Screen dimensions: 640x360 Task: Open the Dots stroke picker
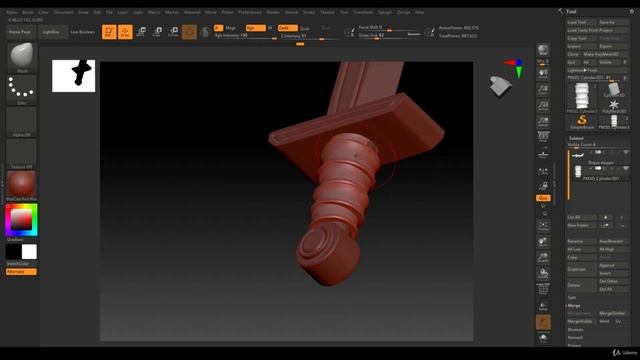[x=21, y=89]
